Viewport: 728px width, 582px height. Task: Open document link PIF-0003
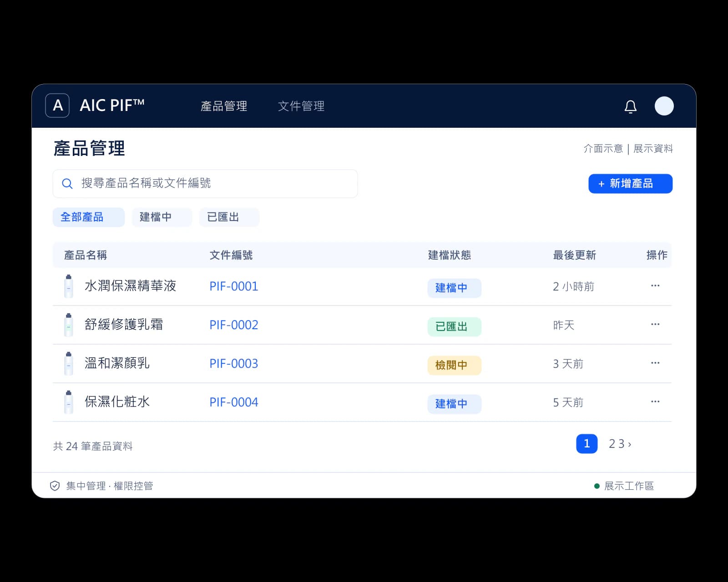[234, 364]
